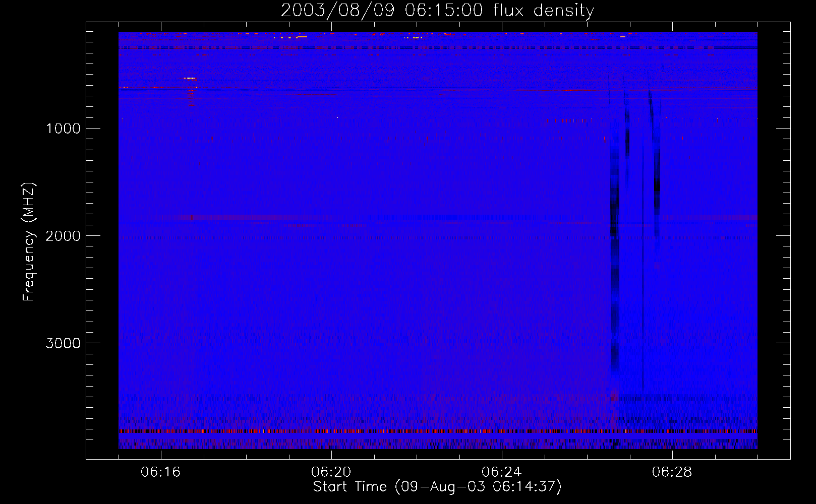The width and height of the screenshot is (816, 504).
Task: Select the 06:20 time tick label
Action: (331, 472)
